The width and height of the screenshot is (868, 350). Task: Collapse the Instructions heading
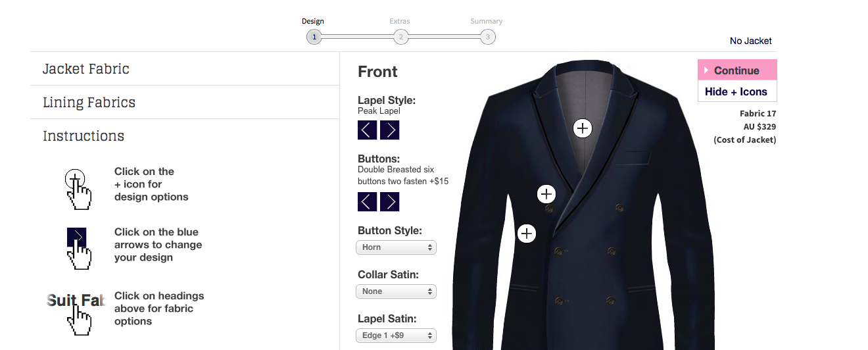point(84,136)
